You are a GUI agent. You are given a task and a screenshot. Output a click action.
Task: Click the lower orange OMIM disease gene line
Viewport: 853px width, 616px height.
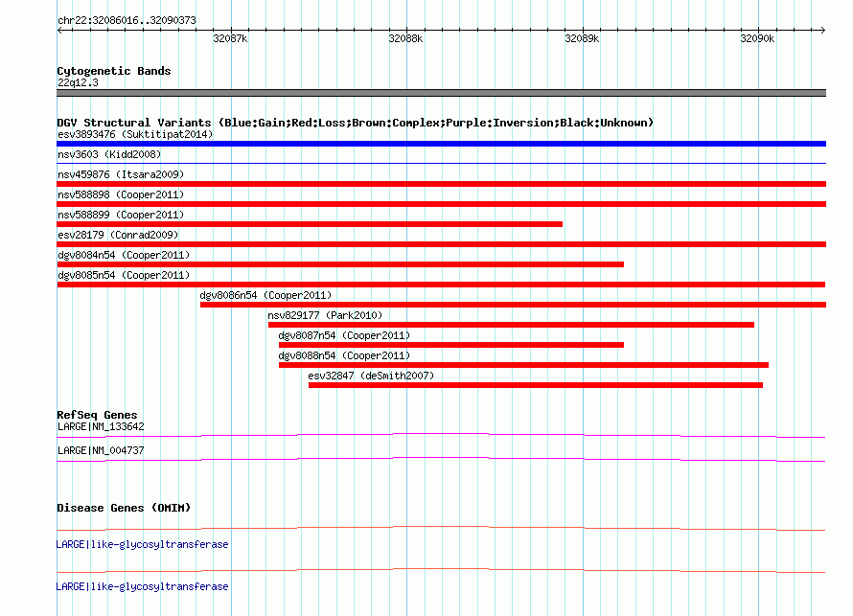(441, 570)
